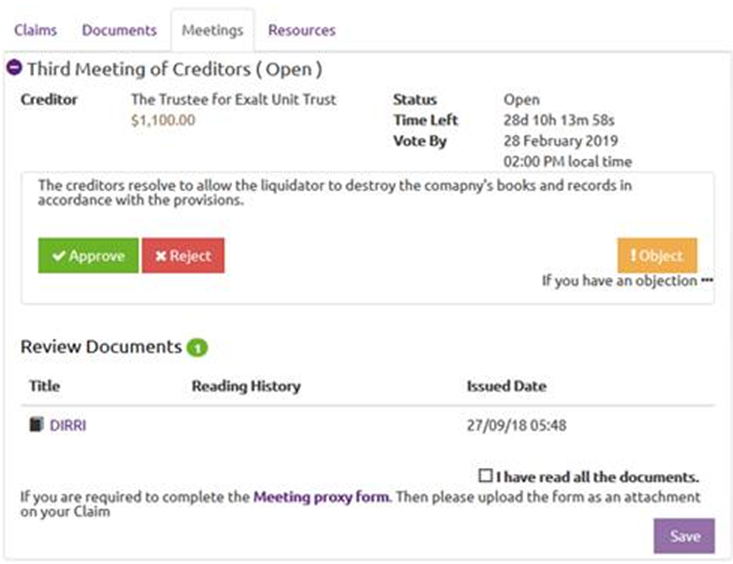Tick the 'I have read all the documents' checkbox
Viewport: 733px width, 564px height.
486,476
